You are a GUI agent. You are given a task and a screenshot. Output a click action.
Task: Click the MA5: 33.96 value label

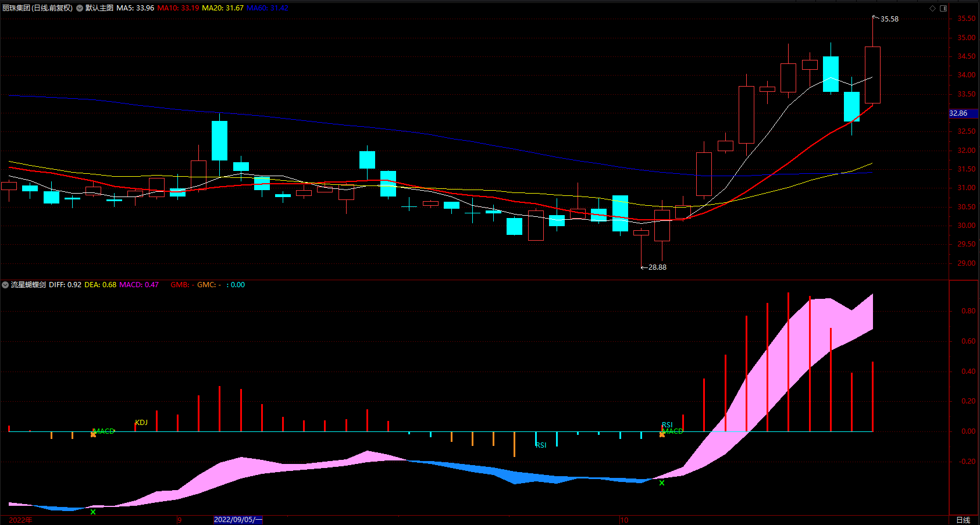click(136, 8)
